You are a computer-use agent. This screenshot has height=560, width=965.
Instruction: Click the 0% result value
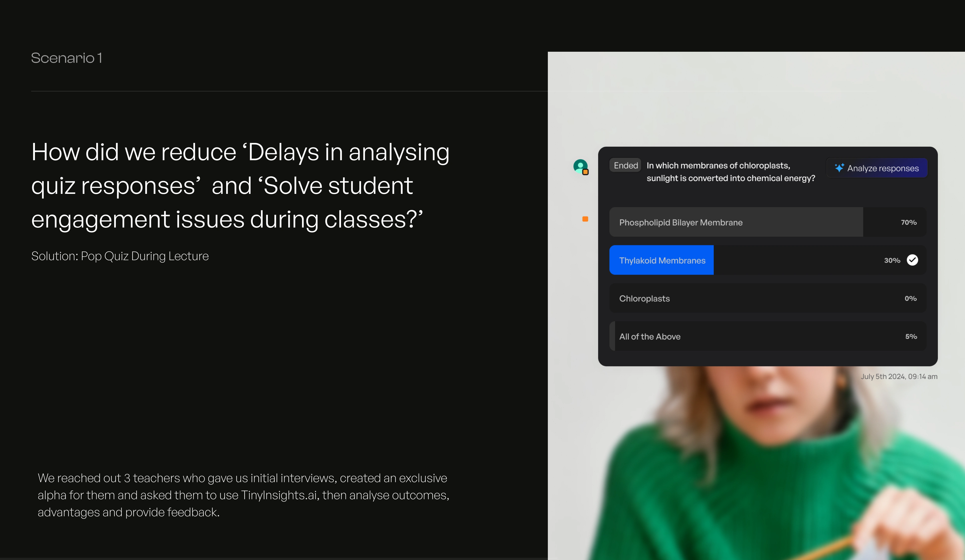coord(910,299)
